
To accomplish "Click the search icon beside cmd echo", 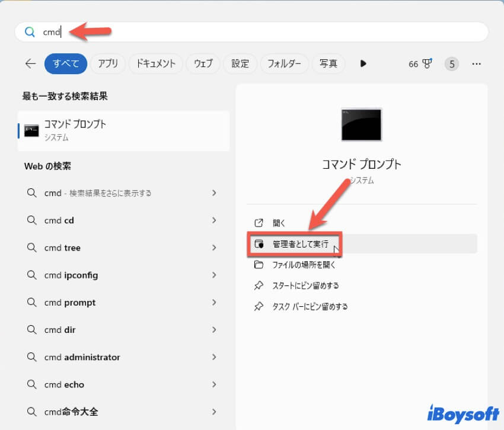I will coord(31,384).
